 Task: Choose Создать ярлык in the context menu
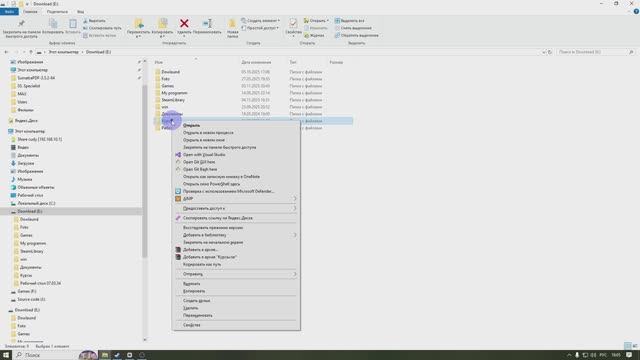[236, 301]
